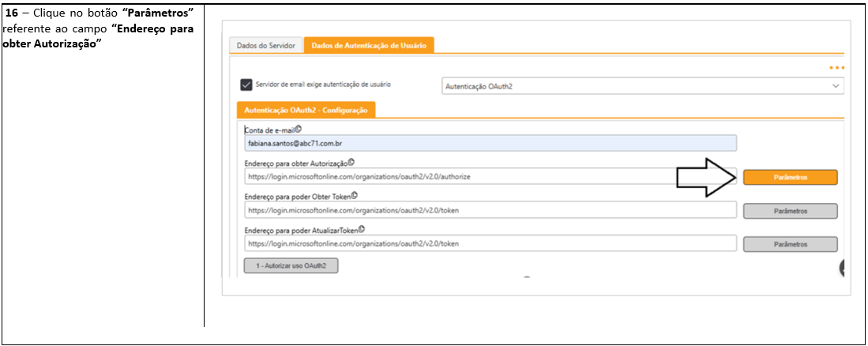Open Autenticação OAuth2 - Configuração tab
This screenshot has height=346, width=868.
[x=306, y=111]
